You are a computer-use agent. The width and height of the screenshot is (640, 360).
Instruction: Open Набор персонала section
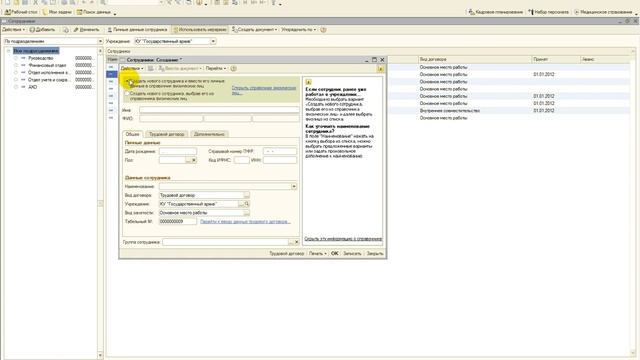548,12
